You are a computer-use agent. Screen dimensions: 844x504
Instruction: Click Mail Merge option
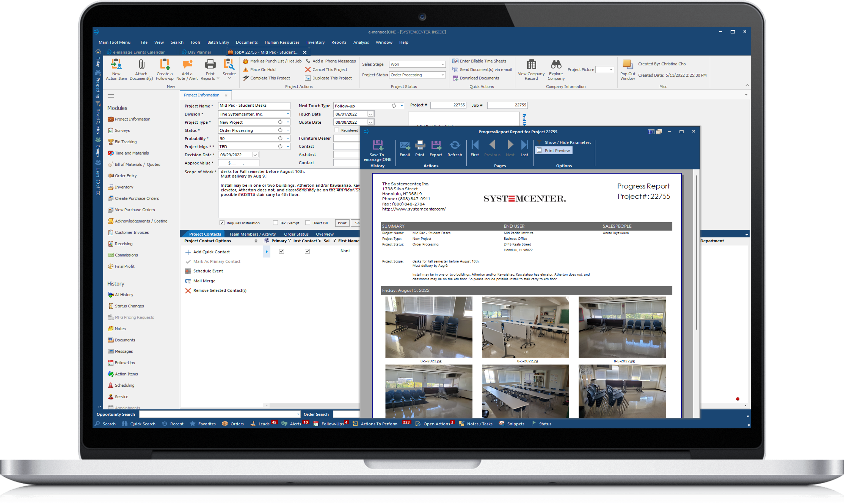click(200, 281)
